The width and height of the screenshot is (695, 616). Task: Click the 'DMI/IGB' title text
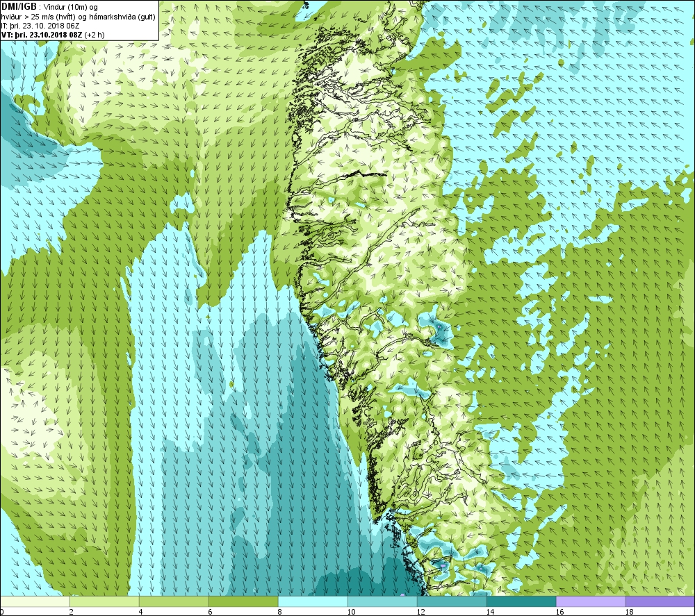coord(19,7)
